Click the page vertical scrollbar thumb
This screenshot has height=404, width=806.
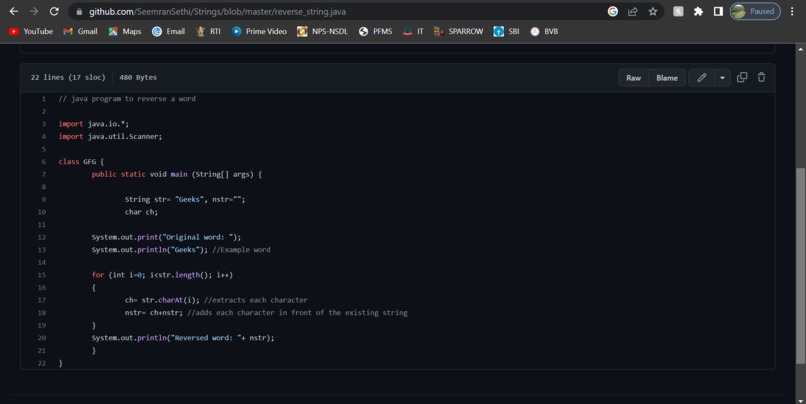(x=800, y=266)
